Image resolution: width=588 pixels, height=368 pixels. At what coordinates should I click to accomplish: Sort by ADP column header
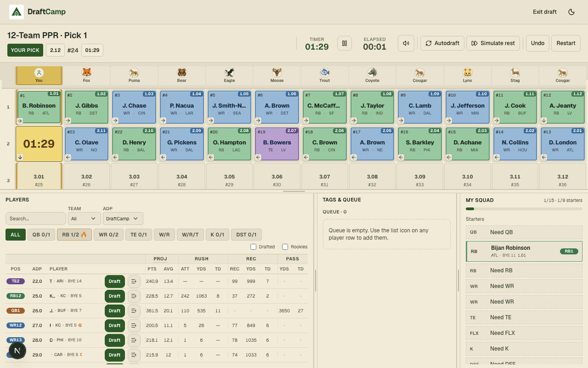(x=37, y=269)
